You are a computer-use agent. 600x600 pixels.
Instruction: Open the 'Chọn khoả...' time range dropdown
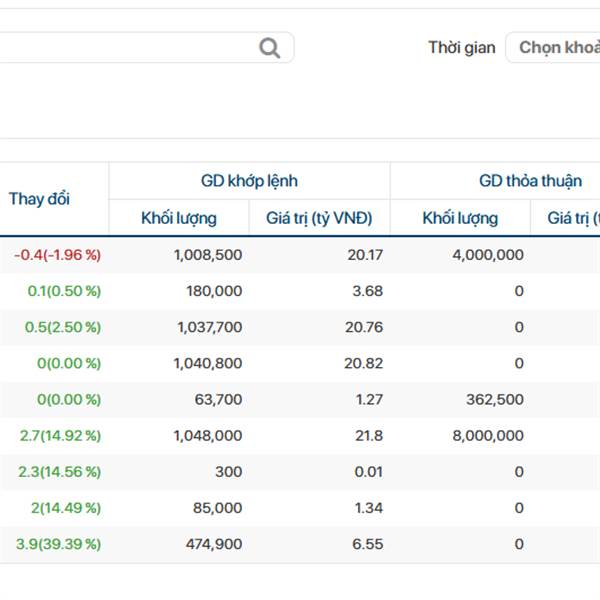pyautogui.click(x=555, y=48)
